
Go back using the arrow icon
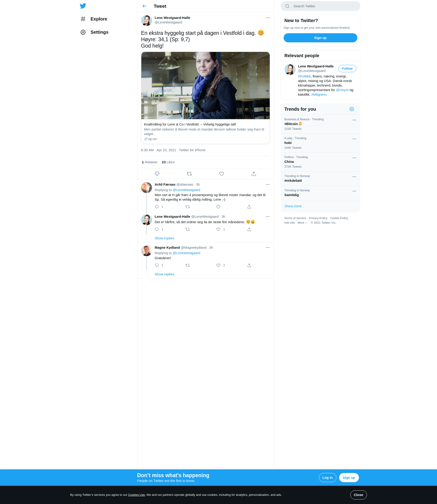click(x=144, y=6)
